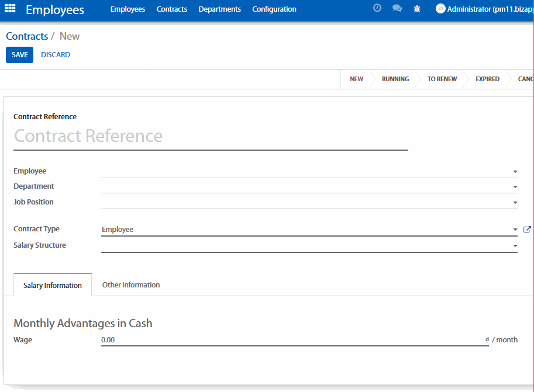Open the conversations chat icon
The height and width of the screenshot is (392, 534).
[x=397, y=9]
